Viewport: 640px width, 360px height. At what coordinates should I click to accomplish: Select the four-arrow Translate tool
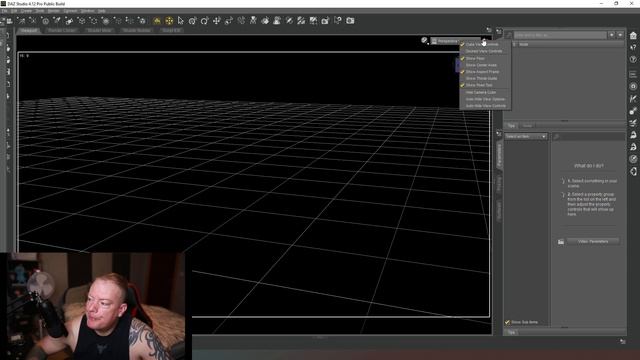click(x=217, y=21)
